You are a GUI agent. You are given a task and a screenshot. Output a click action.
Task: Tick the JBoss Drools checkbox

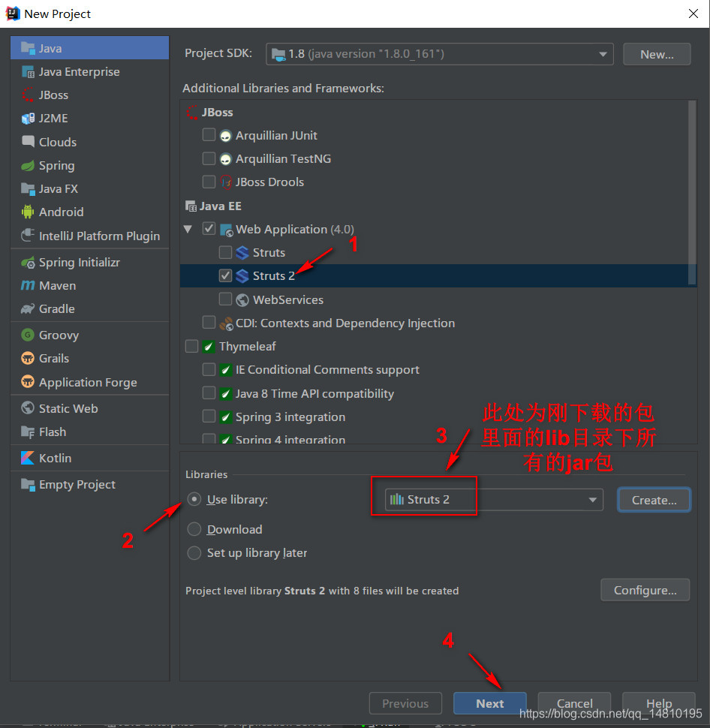coord(209,182)
